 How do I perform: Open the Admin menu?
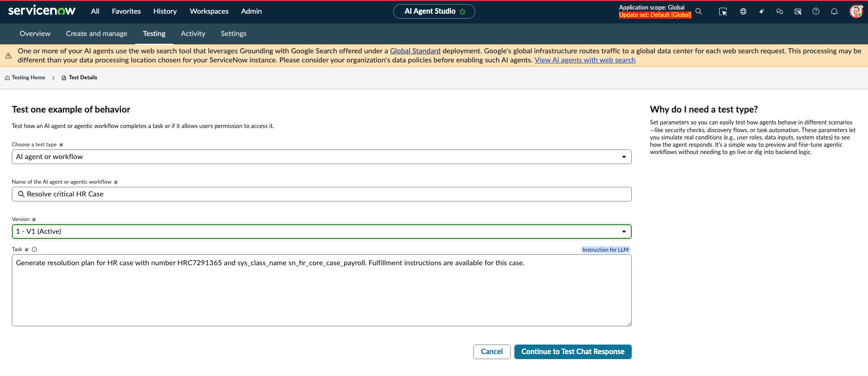[251, 11]
